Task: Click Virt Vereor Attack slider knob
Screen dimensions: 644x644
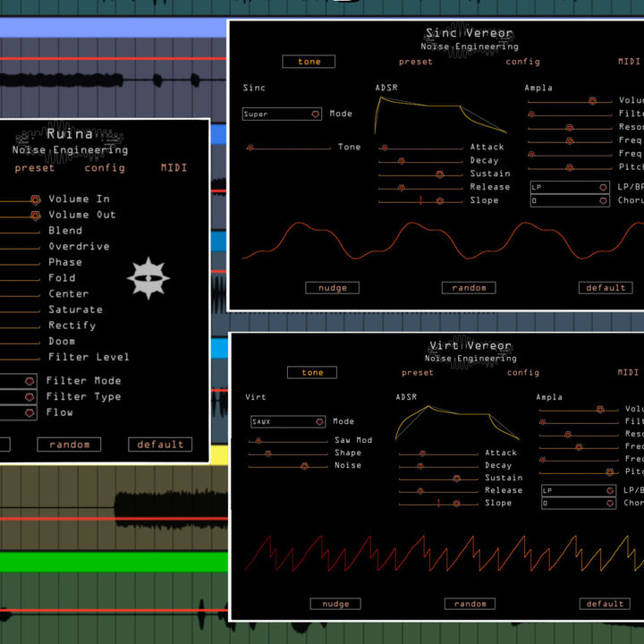Action: point(422,453)
